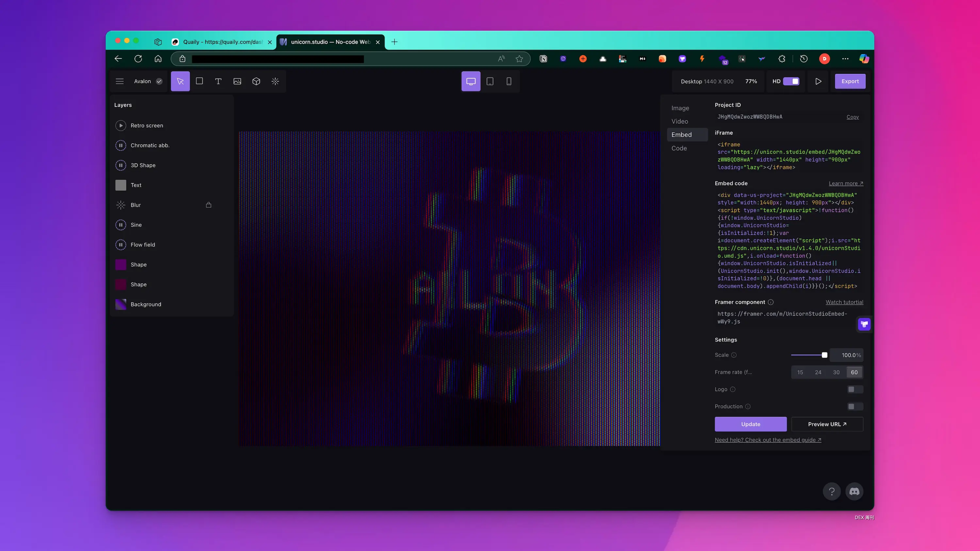Viewport: 980px width, 551px height.
Task: Open the Learn more link
Action: tap(846, 183)
